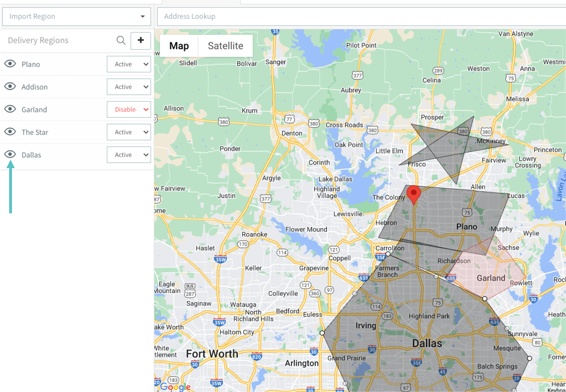Expand Garland's Disabled status dropdown
Image resolution: width=566 pixels, height=392 pixels.
129,109
